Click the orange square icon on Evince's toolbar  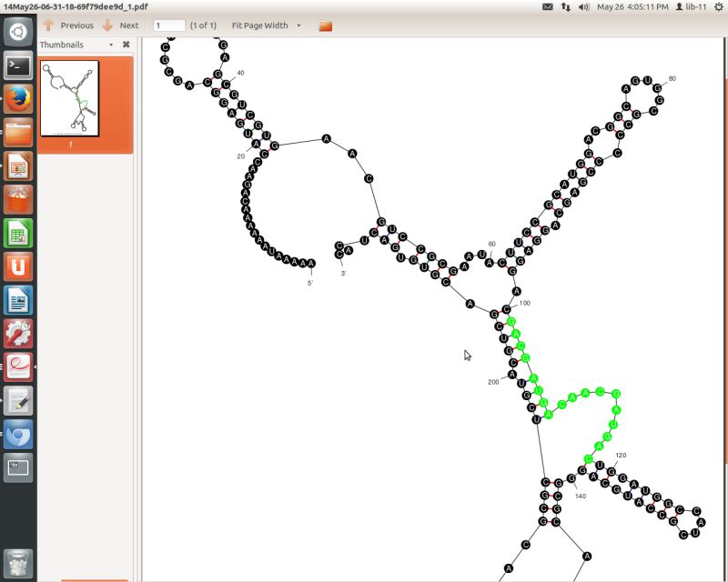323,26
